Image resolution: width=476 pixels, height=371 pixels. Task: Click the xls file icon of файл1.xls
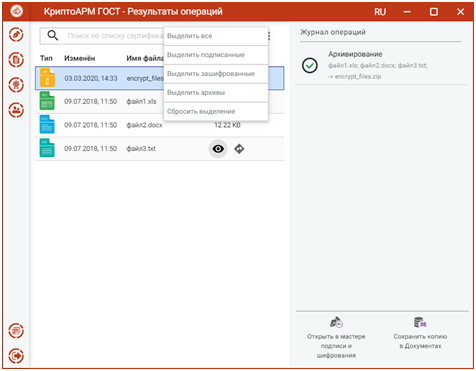47,101
